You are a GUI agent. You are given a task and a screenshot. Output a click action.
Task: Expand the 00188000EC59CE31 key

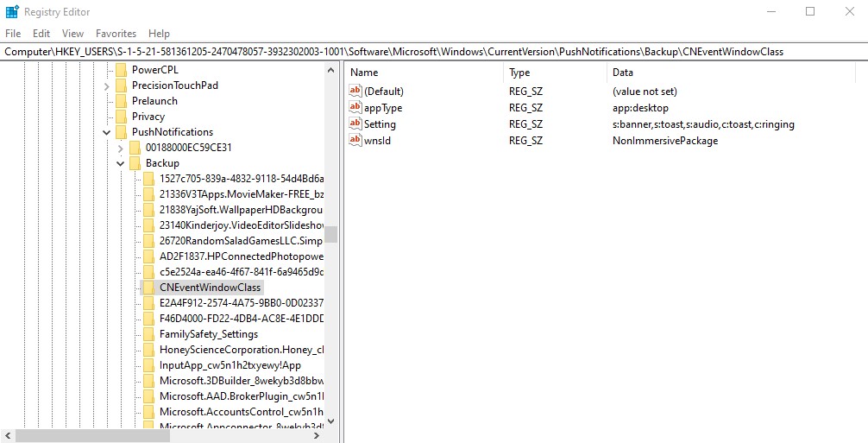[x=121, y=148]
